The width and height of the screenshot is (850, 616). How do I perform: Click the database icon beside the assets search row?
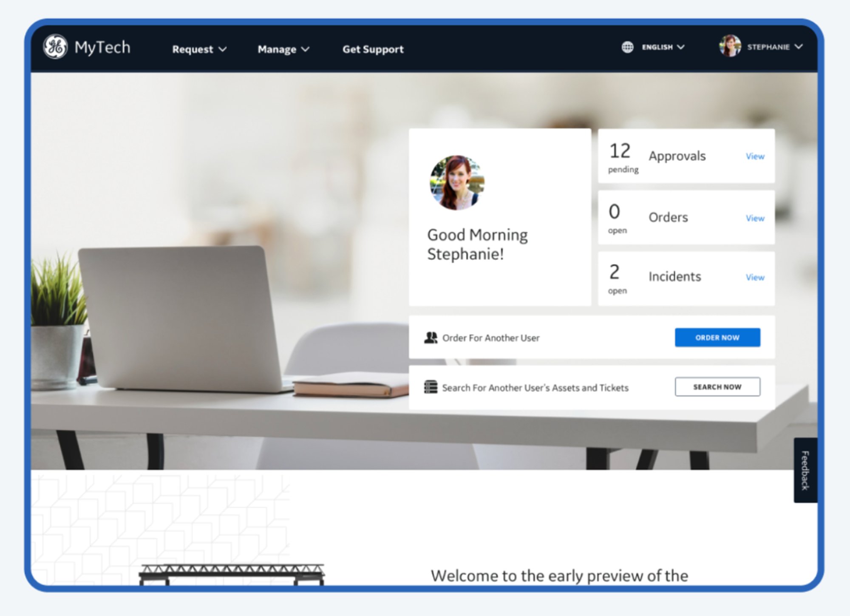click(x=430, y=387)
